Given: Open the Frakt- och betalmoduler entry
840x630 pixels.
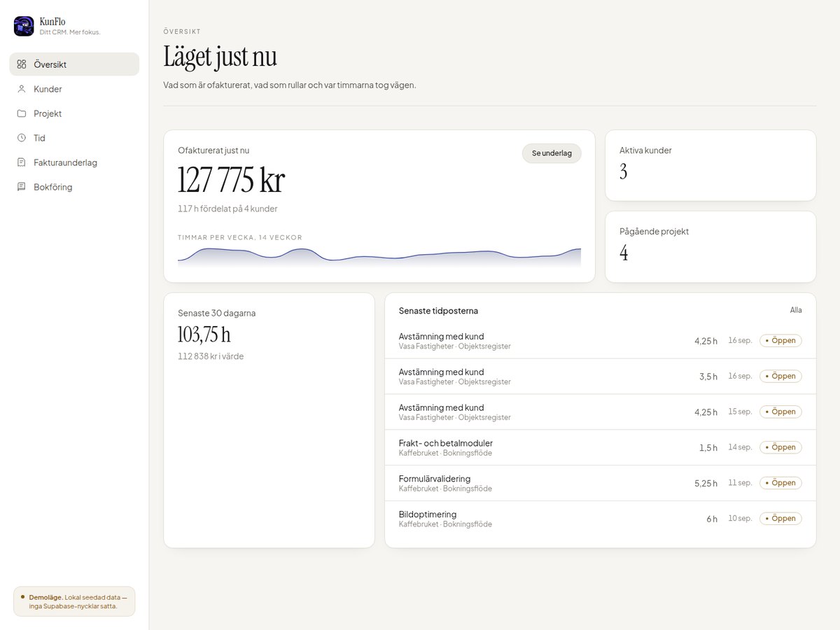Looking at the screenshot, I should tap(601, 447).
